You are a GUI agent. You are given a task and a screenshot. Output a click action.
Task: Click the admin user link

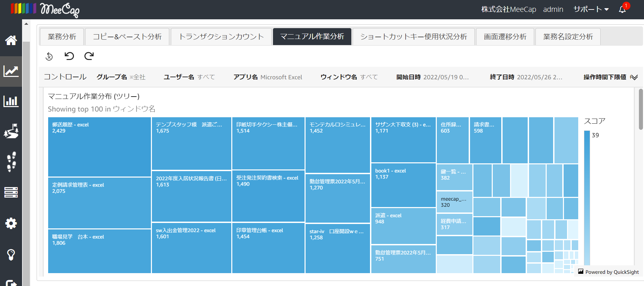553,9
